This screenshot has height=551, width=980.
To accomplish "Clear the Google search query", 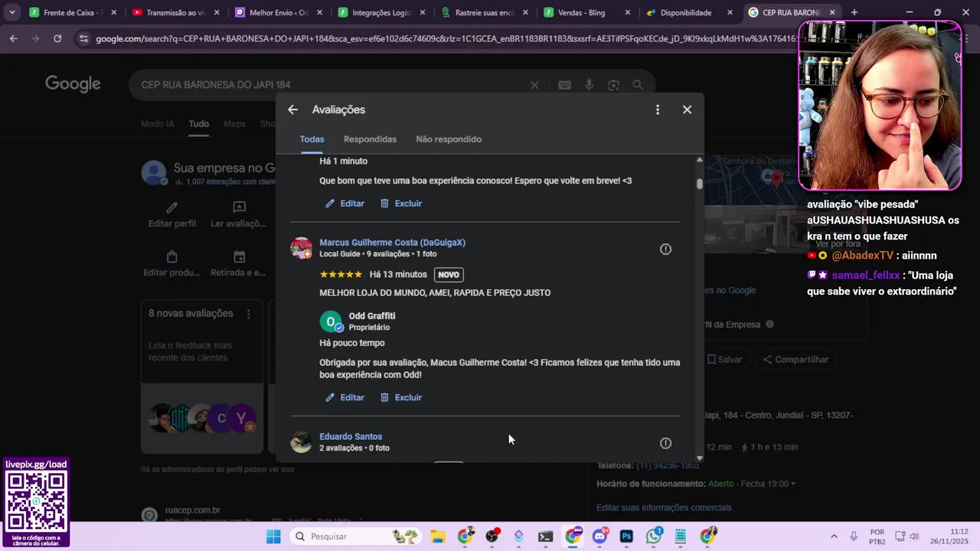I will pyautogui.click(x=535, y=85).
